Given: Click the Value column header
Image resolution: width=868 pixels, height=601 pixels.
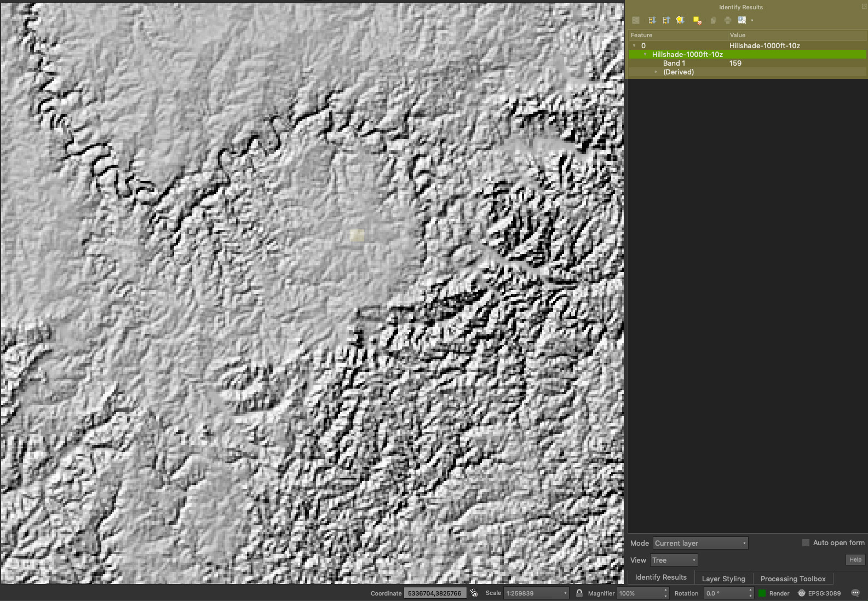Looking at the screenshot, I should coord(797,35).
